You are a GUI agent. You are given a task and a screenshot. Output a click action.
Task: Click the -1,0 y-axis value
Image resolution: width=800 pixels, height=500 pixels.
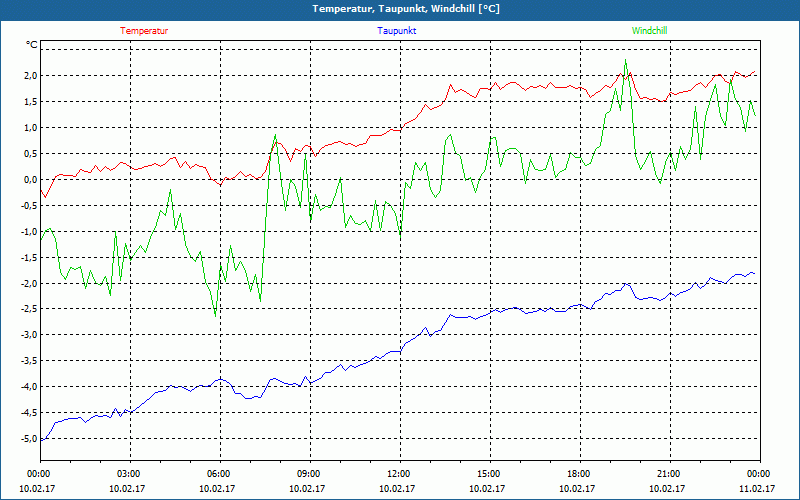[x=30, y=232]
